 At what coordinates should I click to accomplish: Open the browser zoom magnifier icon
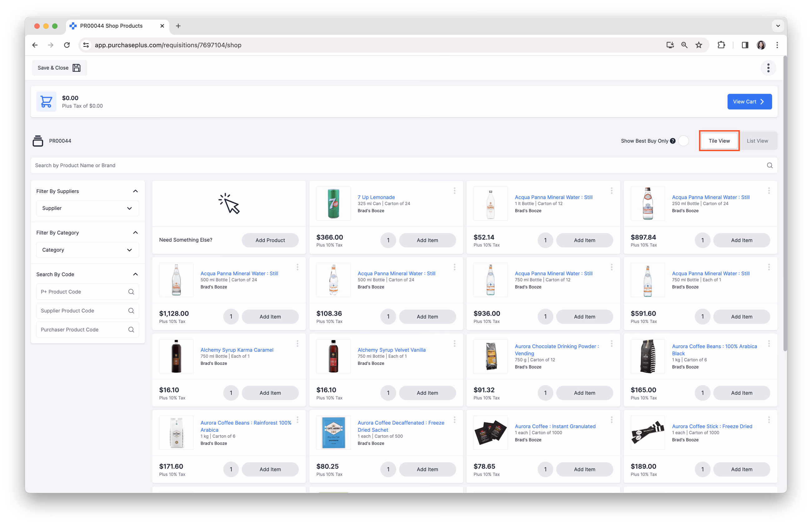point(684,45)
